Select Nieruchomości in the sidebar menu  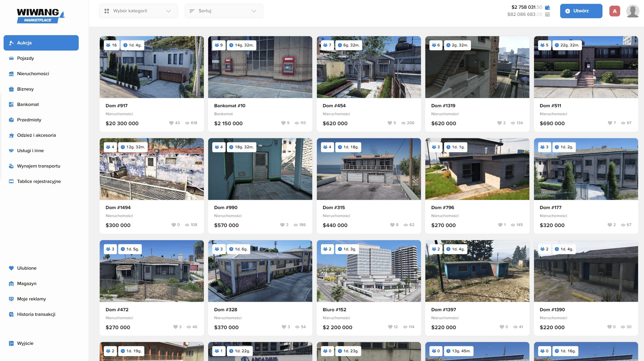point(33,74)
